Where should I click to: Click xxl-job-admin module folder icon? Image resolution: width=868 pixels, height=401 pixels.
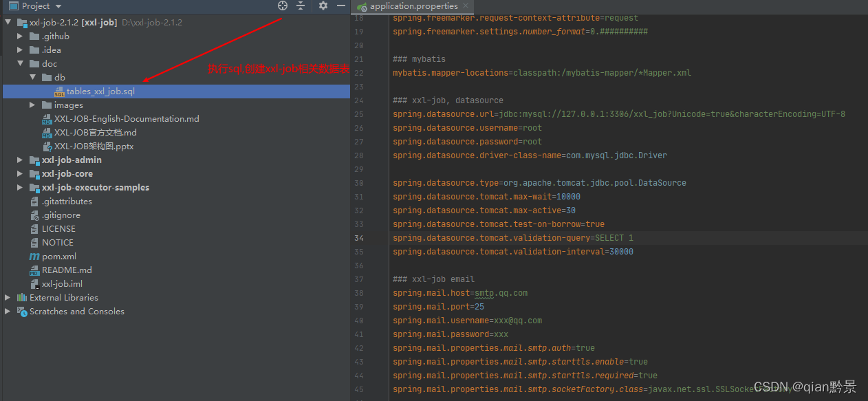click(34, 160)
